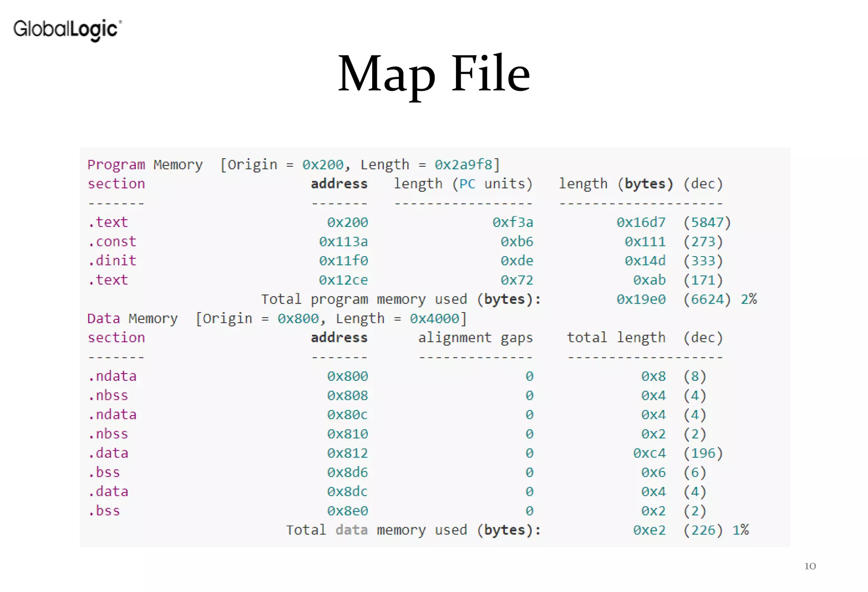Screen dimensions: 868x592
Task: Click the Map File slide title
Action: pyautogui.click(x=434, y=73)
